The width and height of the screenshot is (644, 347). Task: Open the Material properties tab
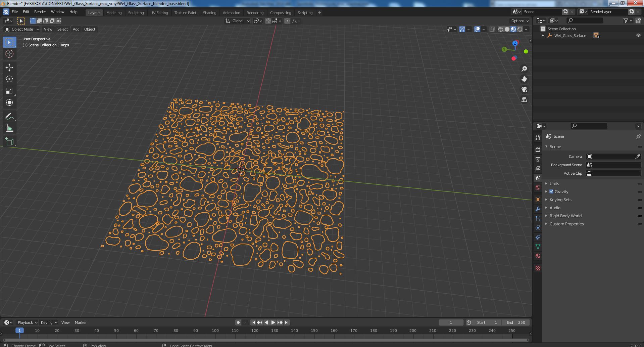point(538,256)
